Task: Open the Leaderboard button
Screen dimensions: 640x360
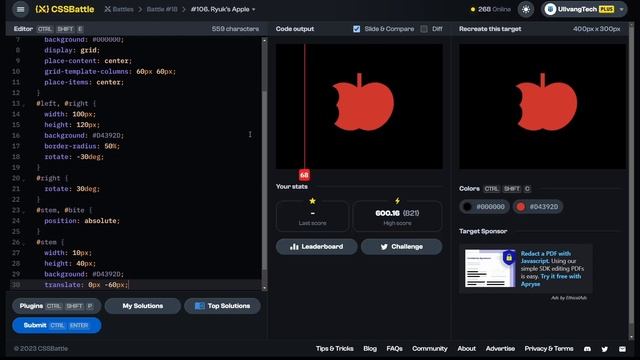Action: point(316,247)
